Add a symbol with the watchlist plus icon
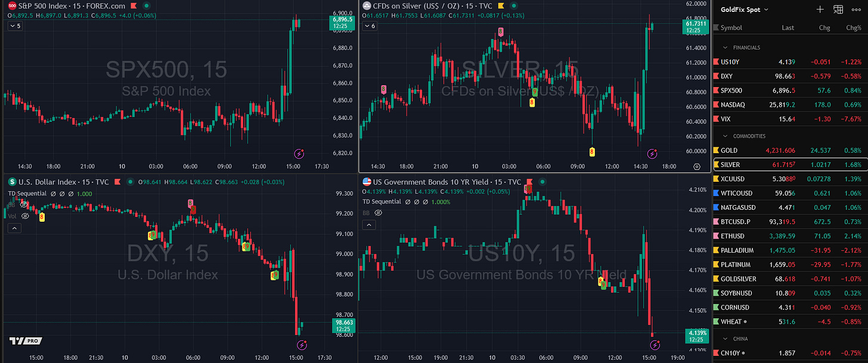This screenshot has width=868, height=363. click(820, 10)
